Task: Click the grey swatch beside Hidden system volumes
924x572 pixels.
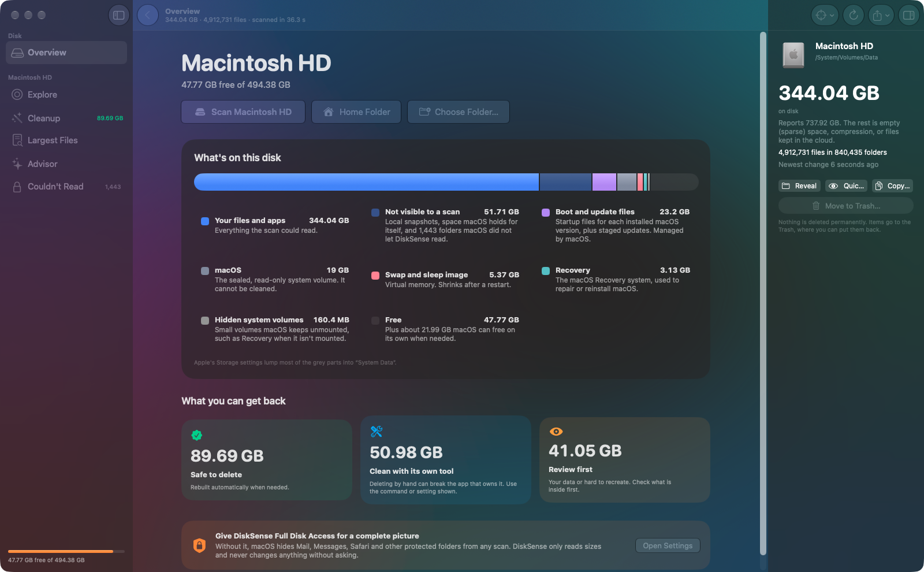Action: point(205,320)
